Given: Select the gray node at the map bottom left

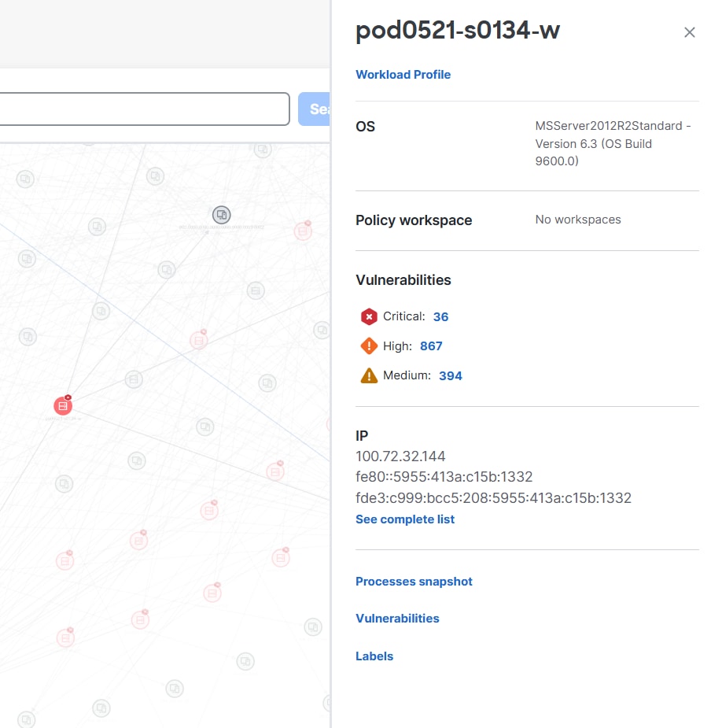Looking at the screenshot, I should pos(26,719).
